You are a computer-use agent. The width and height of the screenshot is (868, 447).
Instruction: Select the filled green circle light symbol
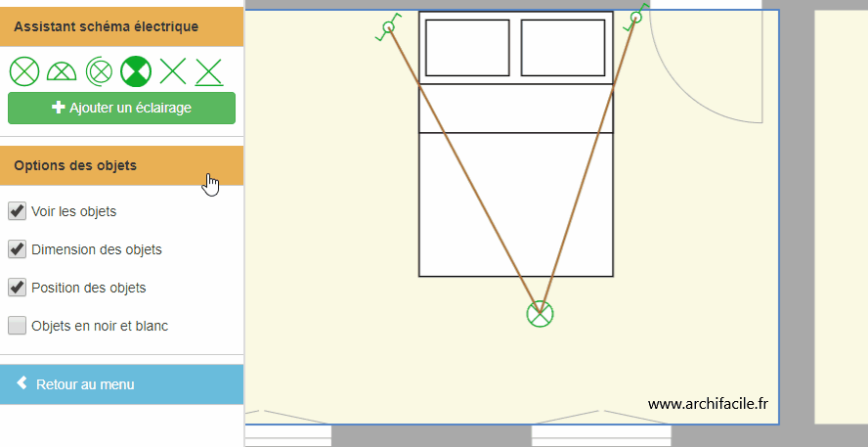click(x=135, y=70)
